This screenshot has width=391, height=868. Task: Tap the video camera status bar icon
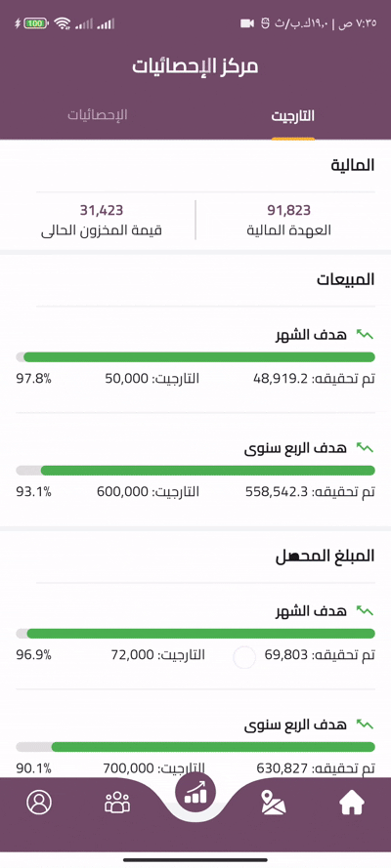247,23
